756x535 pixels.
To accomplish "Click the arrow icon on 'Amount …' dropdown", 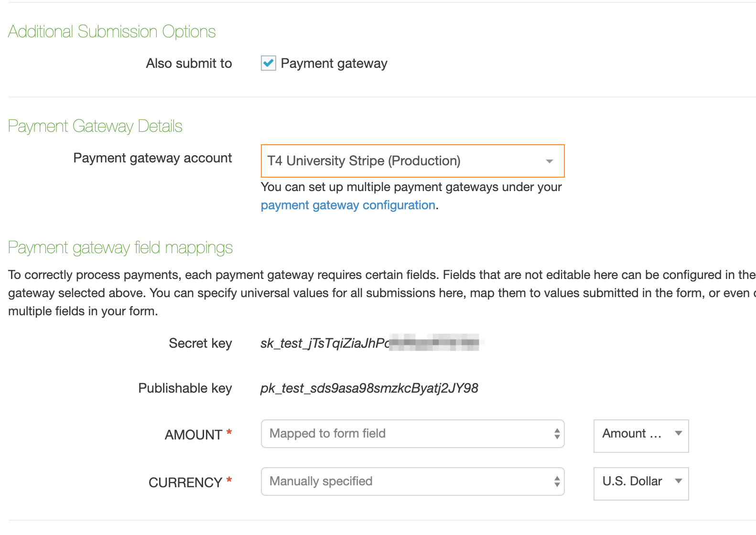I will tap(678, 434).
